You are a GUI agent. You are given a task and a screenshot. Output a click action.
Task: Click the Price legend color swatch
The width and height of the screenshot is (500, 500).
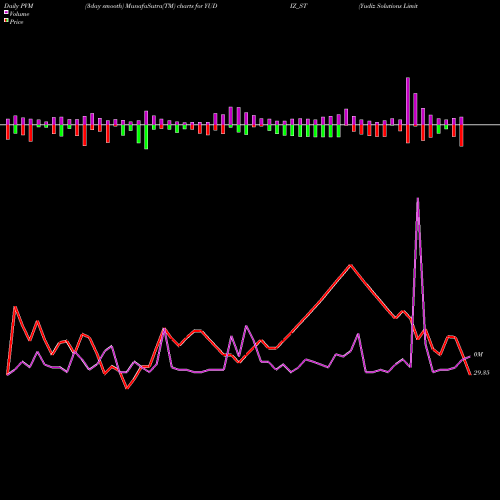[6, 21]
